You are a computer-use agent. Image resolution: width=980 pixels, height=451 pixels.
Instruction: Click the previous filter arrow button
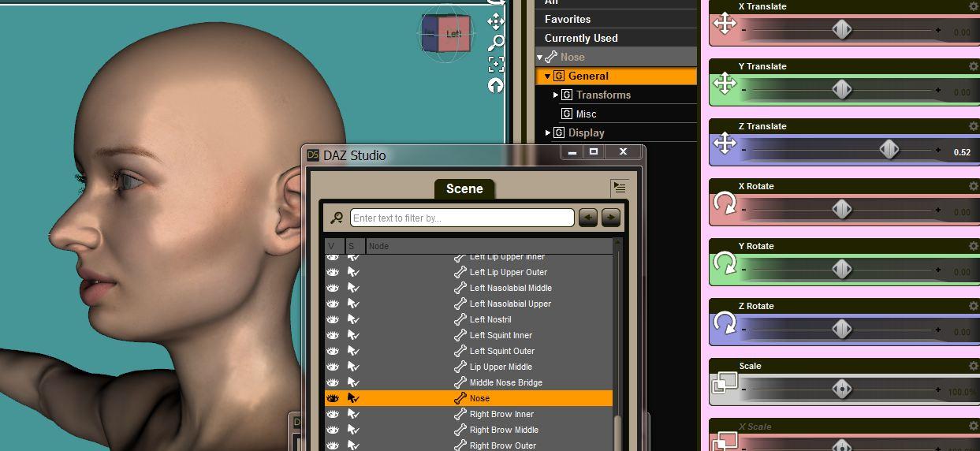588,218
